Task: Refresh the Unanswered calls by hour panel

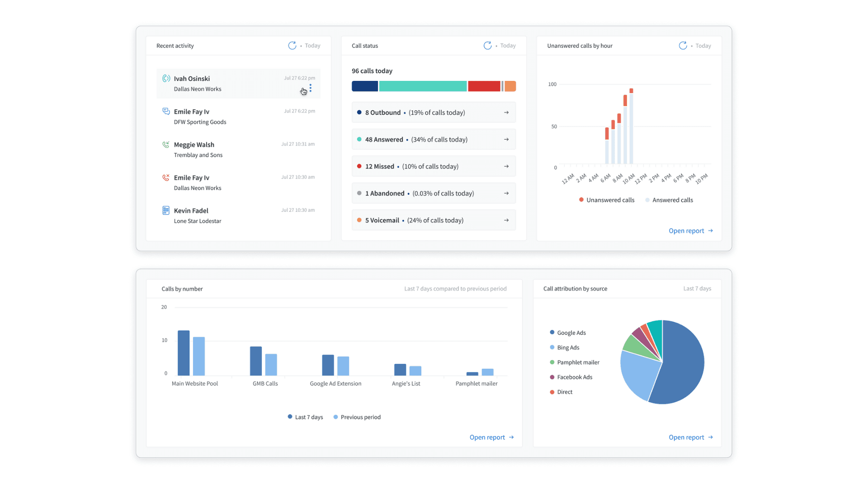Action: [683, 46]
